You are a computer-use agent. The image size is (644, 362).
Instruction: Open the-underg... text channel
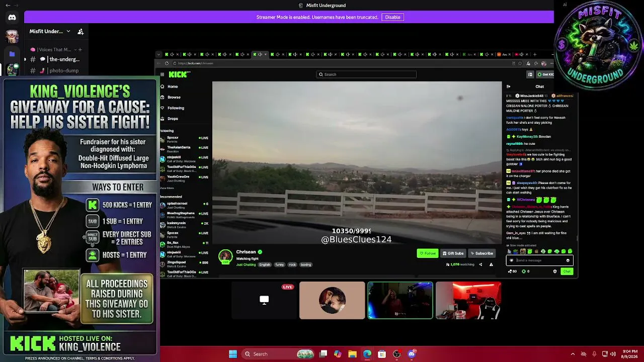[55, 59]
